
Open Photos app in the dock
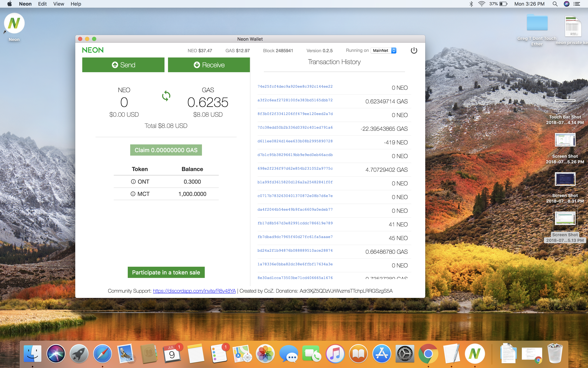click(265, 354)
